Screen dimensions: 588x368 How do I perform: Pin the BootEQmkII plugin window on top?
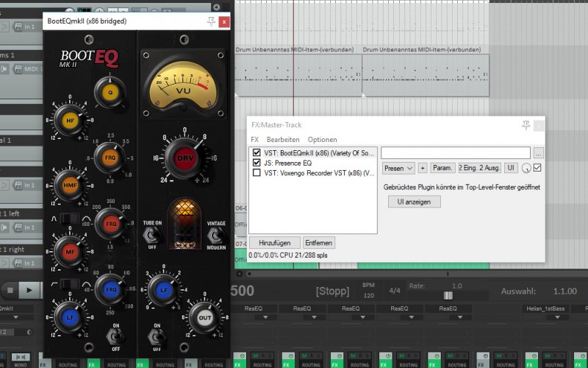[211, 21]
